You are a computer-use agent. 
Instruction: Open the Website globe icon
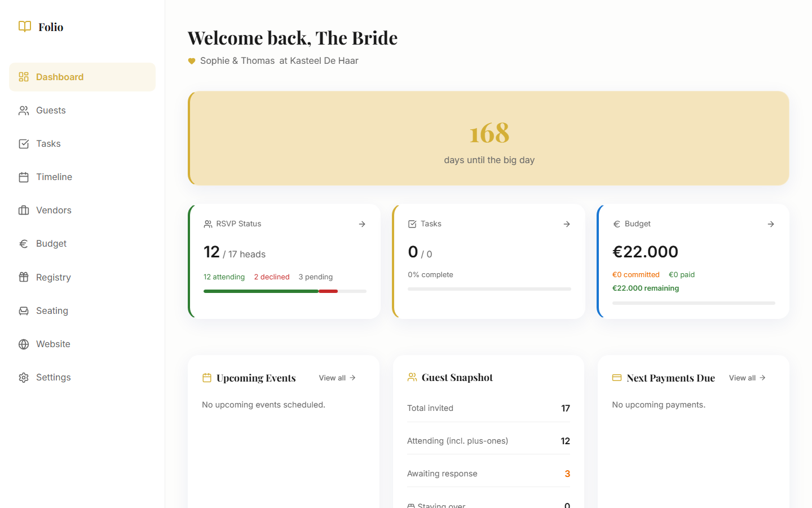pyautogui.click(x=24, y=343)
